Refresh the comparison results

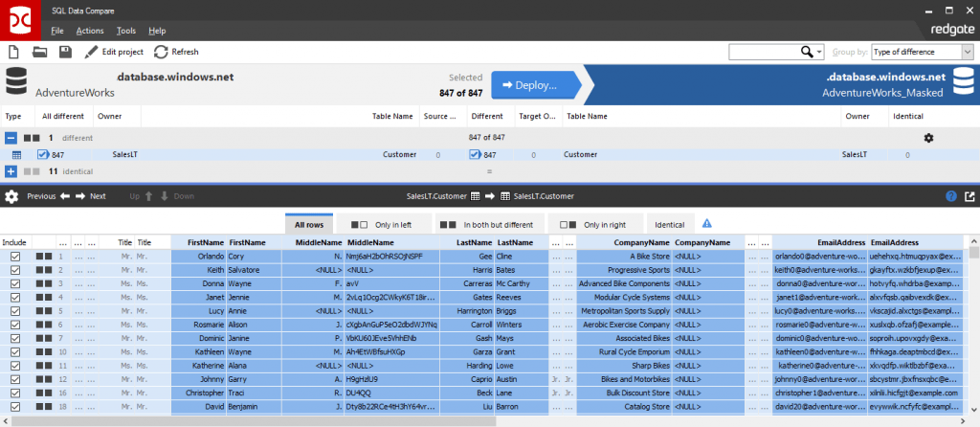point(176,52)
